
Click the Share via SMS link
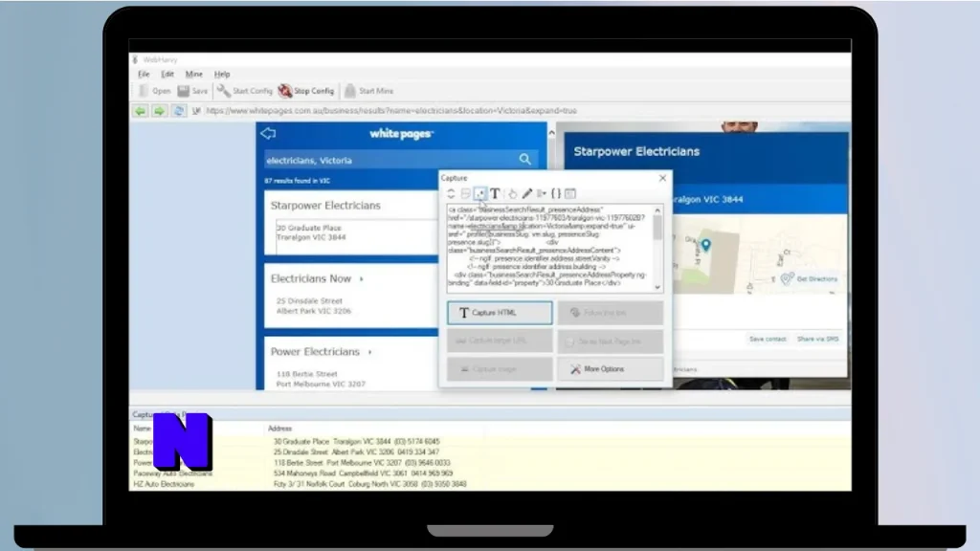[817, 339]
